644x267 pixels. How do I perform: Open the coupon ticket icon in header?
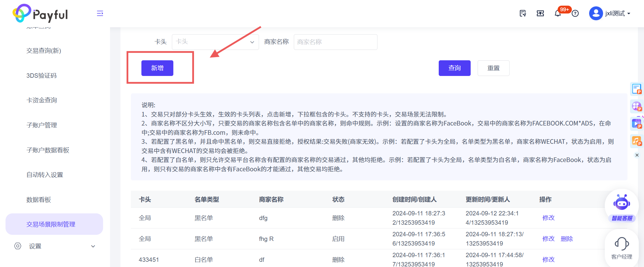coord(540,13)
